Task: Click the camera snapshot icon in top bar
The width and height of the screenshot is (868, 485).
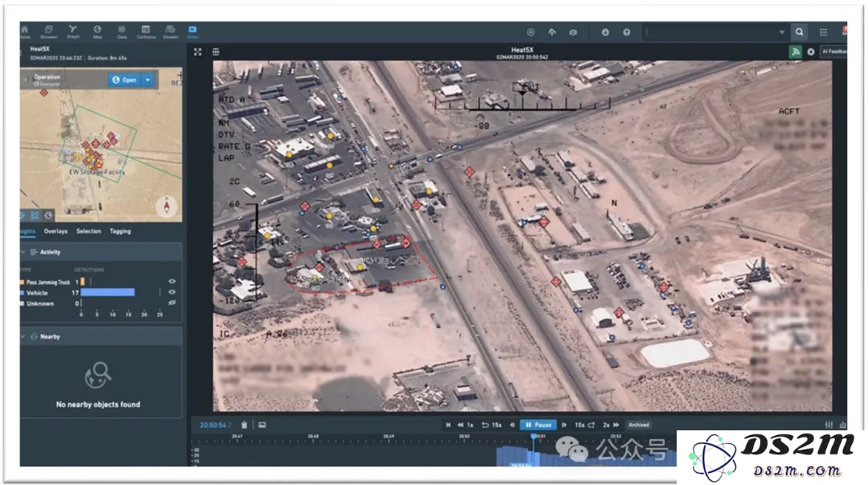Action: (x=573, y=32)
